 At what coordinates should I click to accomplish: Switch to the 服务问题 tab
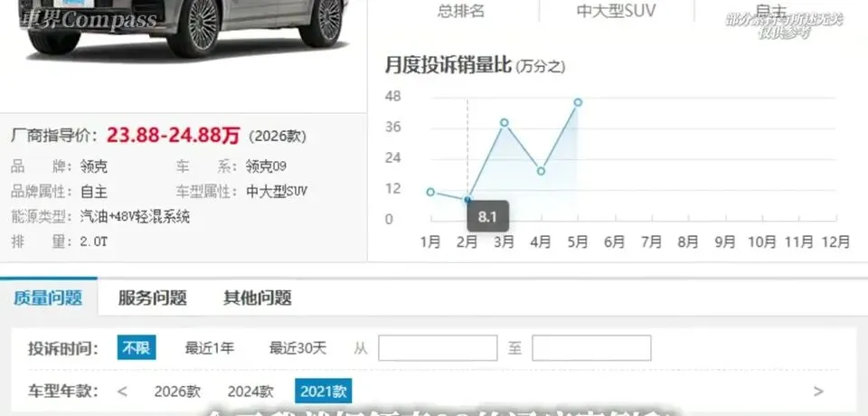click(x=152, y=298)
